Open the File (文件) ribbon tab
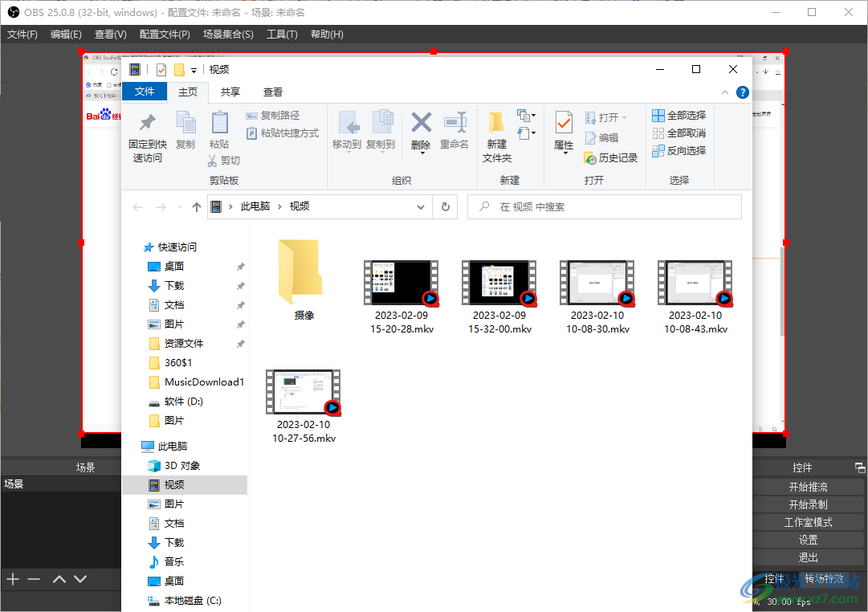This screenshot has width=868, height=612. tap(145, 92)
